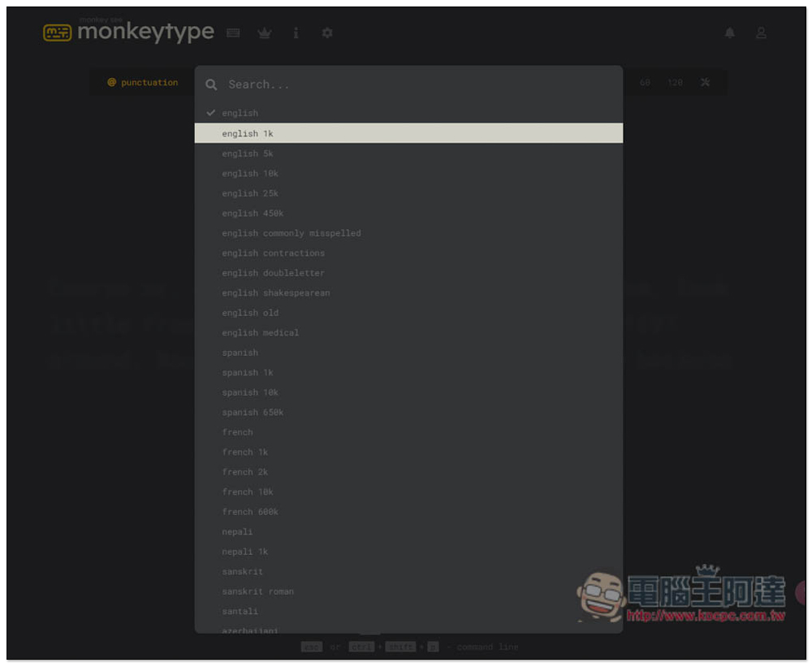Select spanish language
Screen dimensions: 812x667
click(408, 353)
